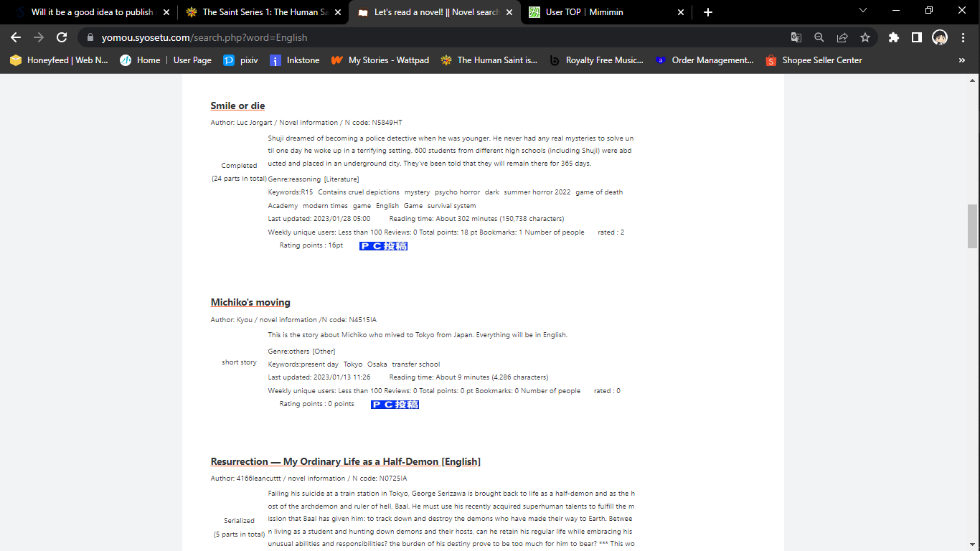
Task: Click the zoom magnifier icon in address bar
Action: click(819, 37)
